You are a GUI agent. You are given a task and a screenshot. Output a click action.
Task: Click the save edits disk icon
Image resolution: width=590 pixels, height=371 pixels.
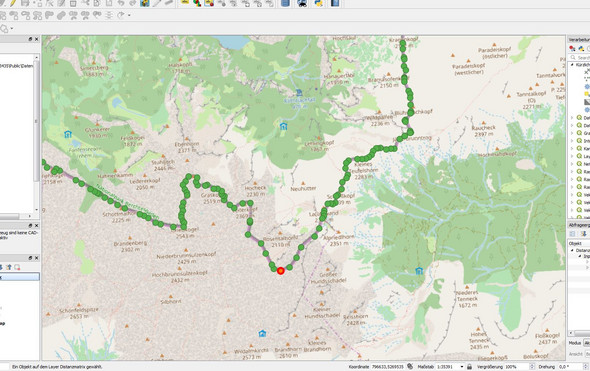pos(25,3)
